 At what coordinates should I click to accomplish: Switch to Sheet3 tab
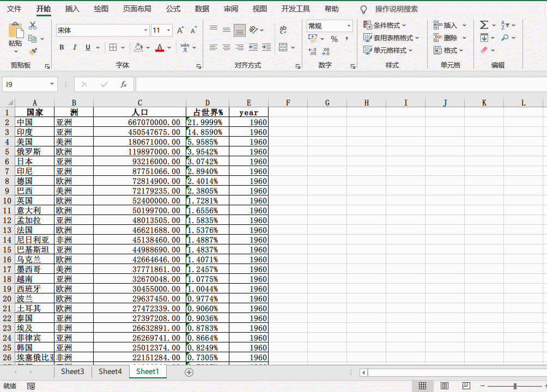[x=72, y=371]
